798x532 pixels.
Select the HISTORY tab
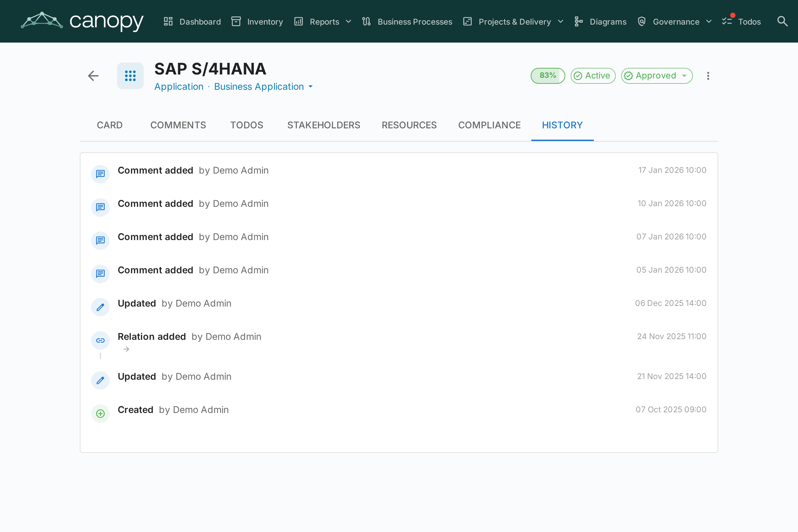pos(562,125)
